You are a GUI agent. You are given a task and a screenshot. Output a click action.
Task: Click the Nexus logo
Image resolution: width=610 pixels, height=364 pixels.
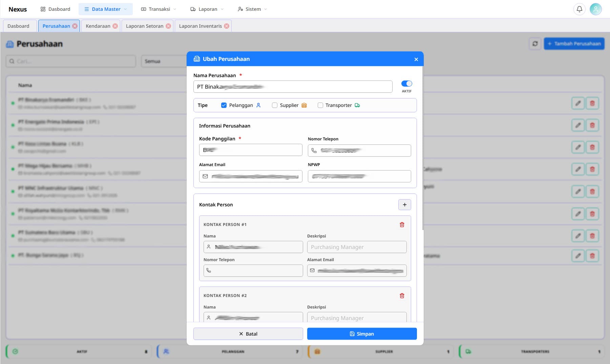tap(18, 9)
